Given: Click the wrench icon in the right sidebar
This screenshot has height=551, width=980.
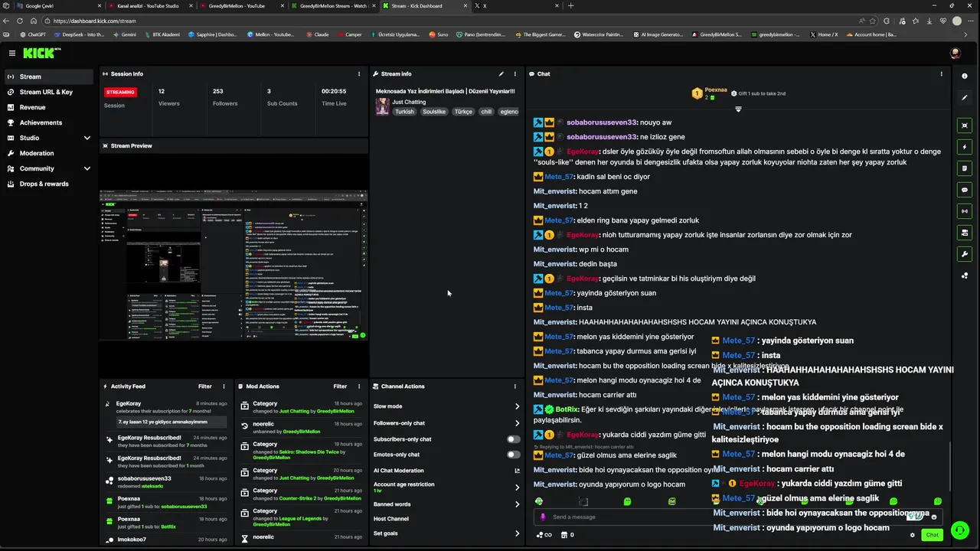Looking at the screenshot, I should (964, 254).
